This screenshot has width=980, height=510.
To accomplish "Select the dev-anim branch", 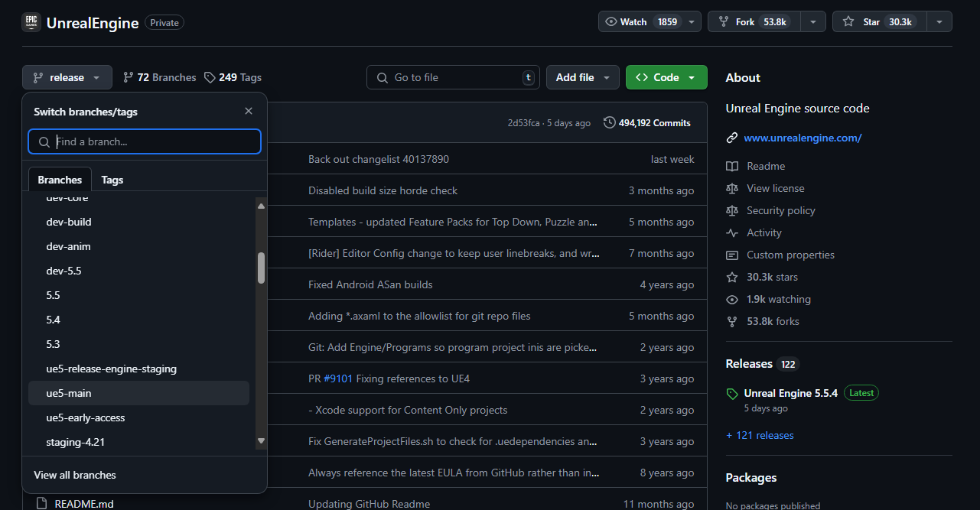I will tap(138, 246).
